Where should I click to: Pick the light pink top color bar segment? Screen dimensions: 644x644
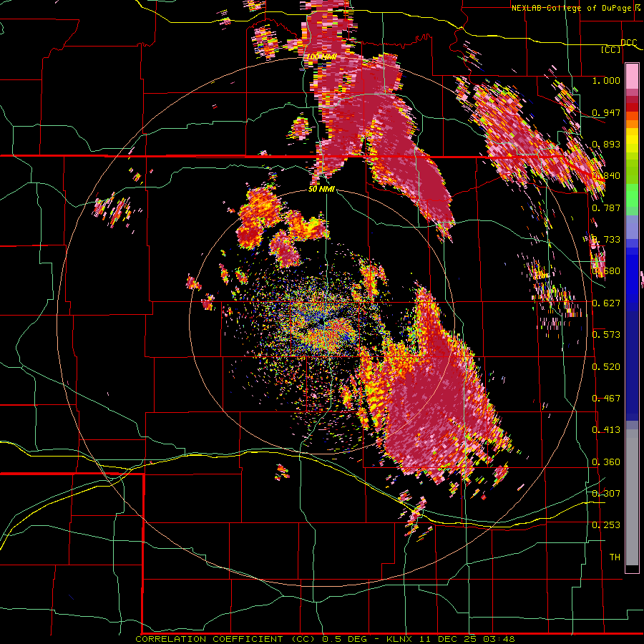(x=632, y=76)
